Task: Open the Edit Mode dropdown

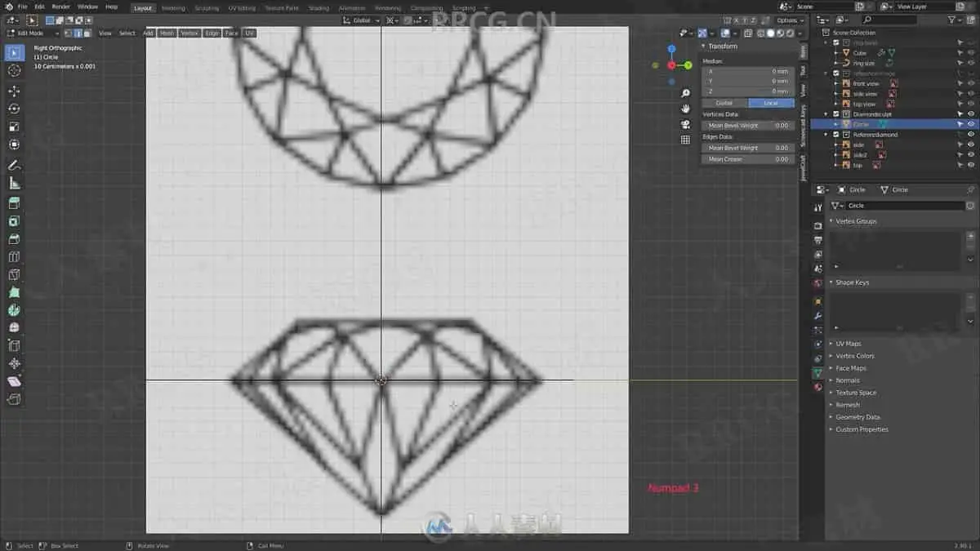Action: 33,33
